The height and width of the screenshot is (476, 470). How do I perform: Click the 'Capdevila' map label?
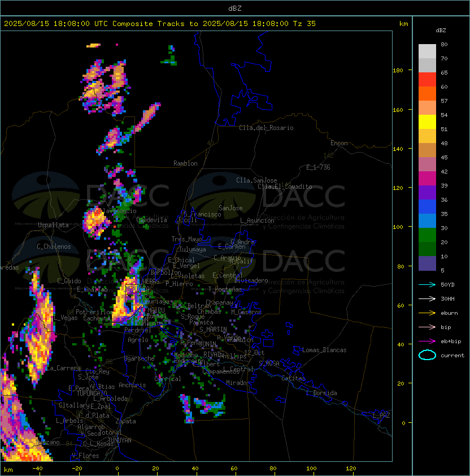pos(152,220)
